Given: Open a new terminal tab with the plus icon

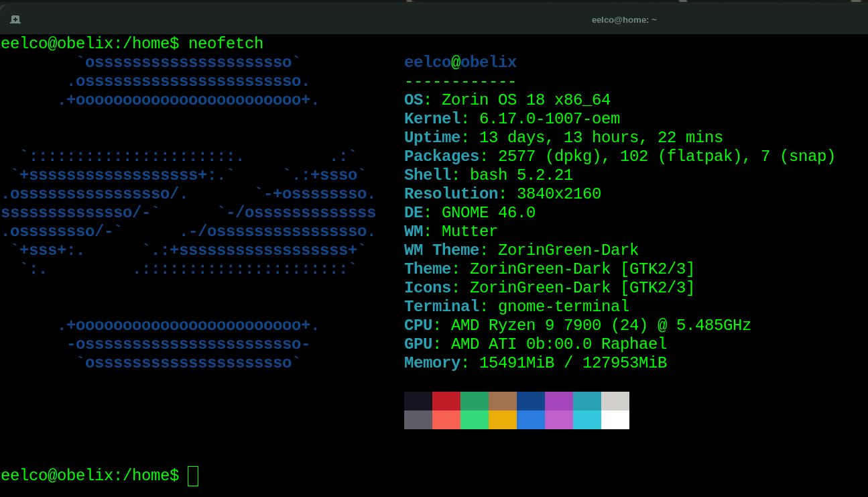Looking at the screenshot, I should click(x=14, y=19).
